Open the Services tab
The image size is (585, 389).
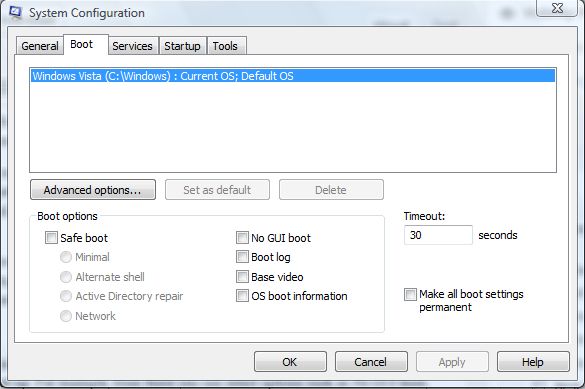[132, 46]
